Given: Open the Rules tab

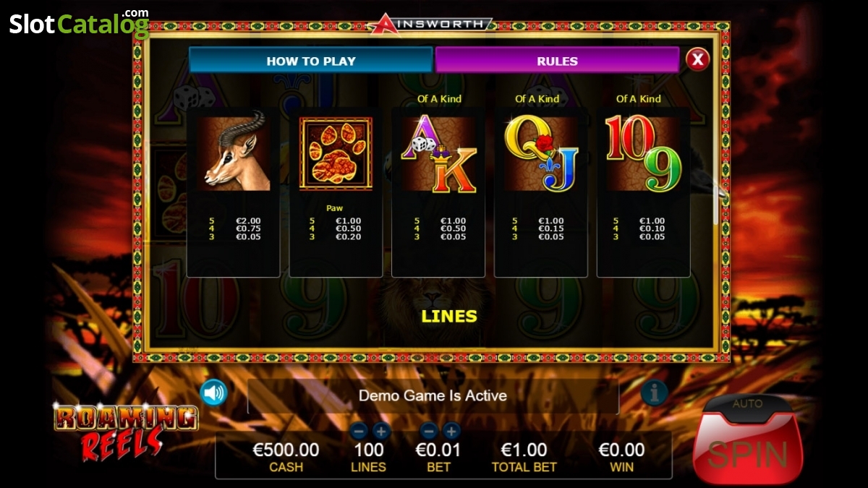Looking at the screenshot, I should click(557, 61).
